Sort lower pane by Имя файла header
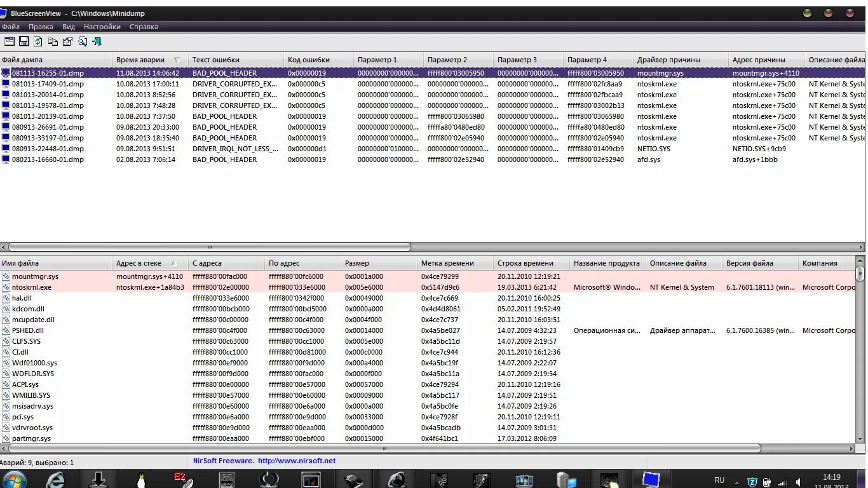This screenshot has height=488, width=868. tap(56, 263)
